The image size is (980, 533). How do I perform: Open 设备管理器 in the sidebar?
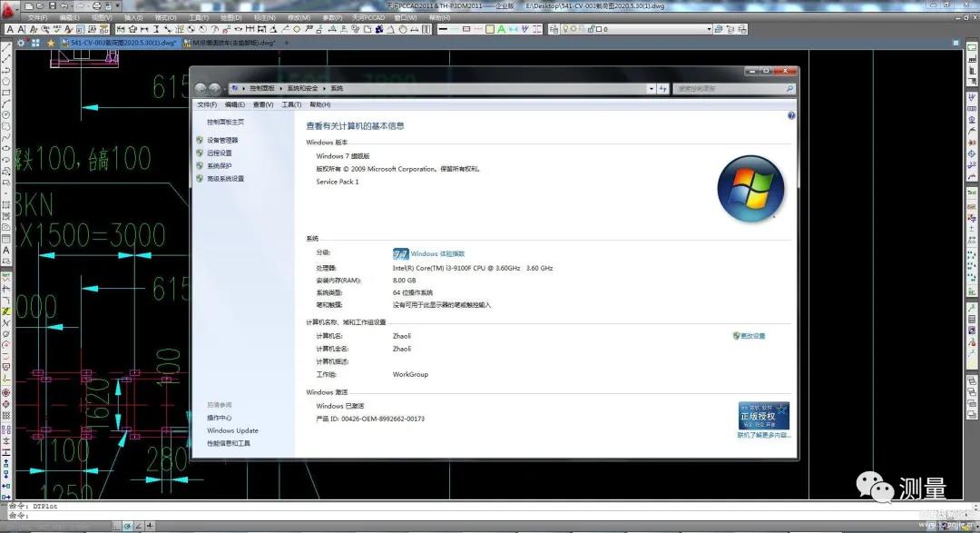[x=222, y=140]
